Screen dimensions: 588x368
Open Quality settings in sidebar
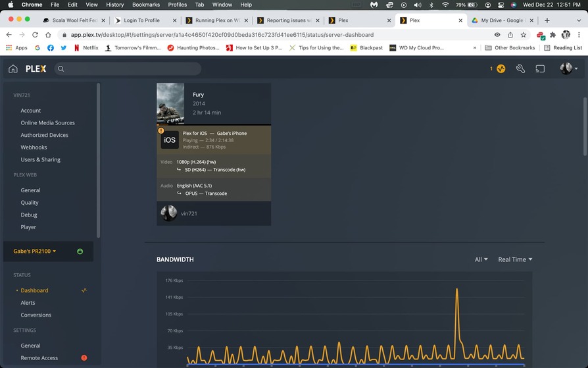pyautogui.click(x=30, y=202)
